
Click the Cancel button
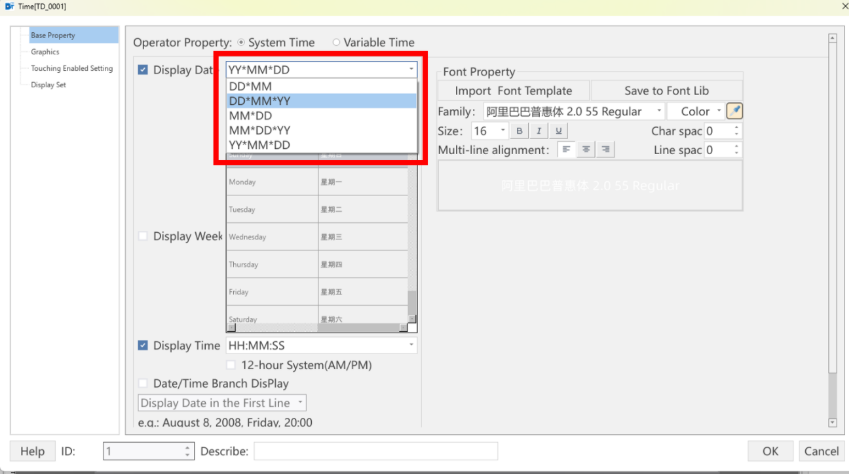point(821,451)
